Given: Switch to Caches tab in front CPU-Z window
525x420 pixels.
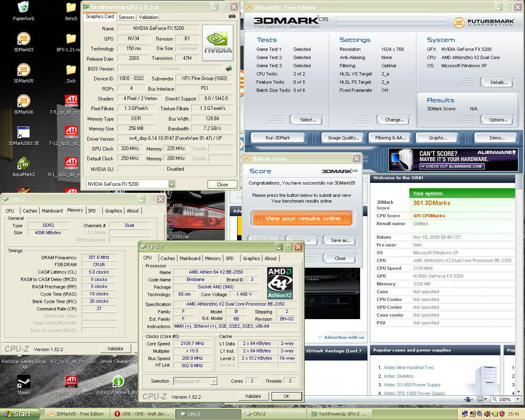Looking at the screenshot, I should (167, 258).
